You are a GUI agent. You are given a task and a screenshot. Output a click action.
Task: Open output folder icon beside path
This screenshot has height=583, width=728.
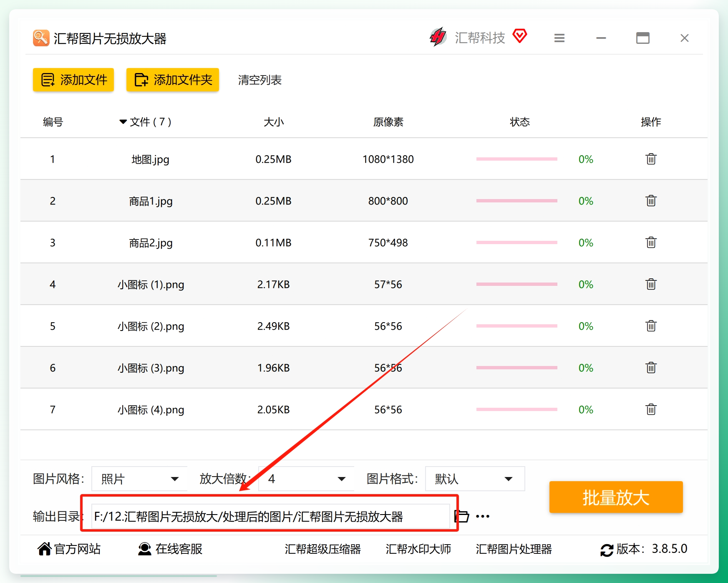pos(461,516)
